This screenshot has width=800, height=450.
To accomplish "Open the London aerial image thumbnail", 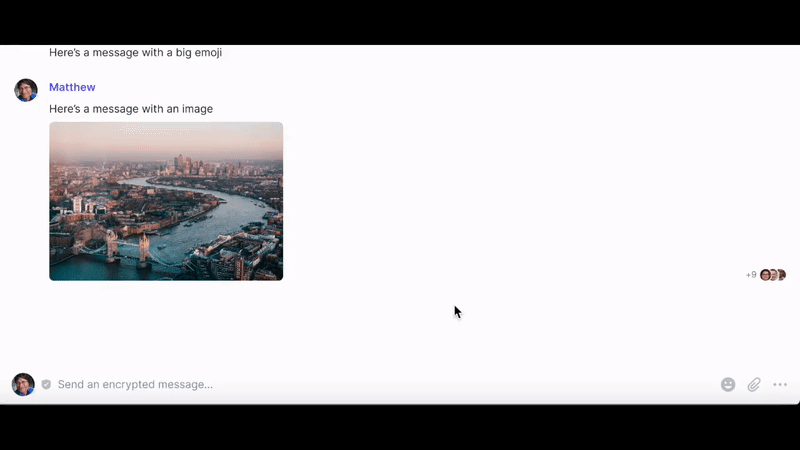I will click(x=166, y=200).
